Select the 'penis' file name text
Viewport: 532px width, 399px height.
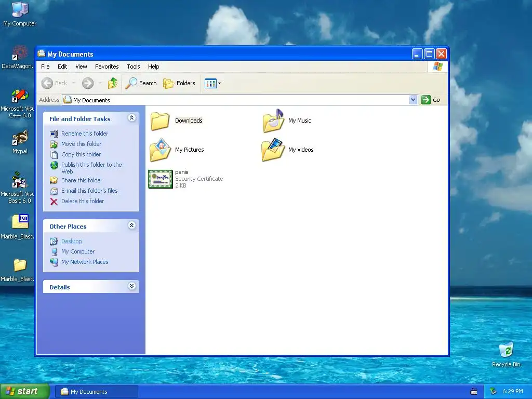click(x=182, y=172)
